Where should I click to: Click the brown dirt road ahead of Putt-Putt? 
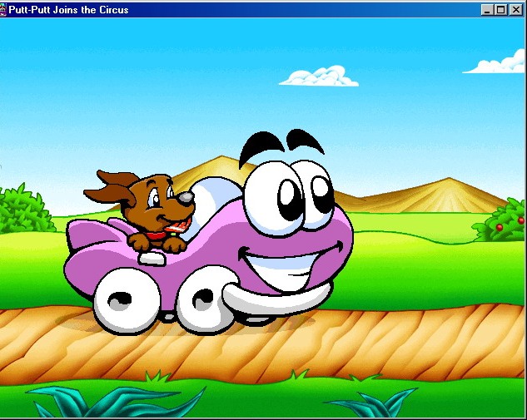tap(416, 341)
